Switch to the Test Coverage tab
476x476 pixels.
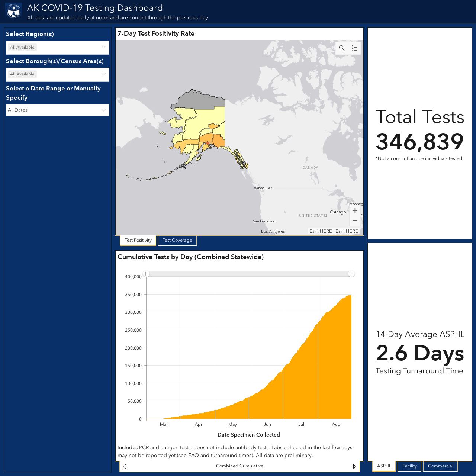[177, 240]
